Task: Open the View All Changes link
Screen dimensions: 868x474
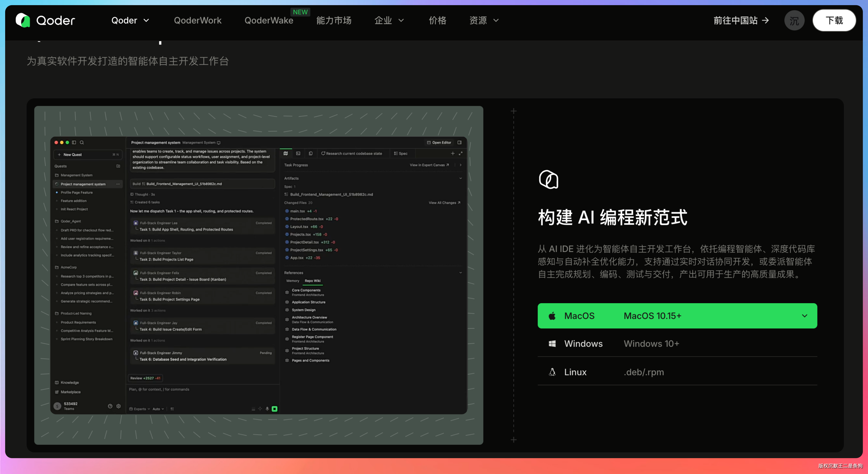Action: click(x=445, y=203)
